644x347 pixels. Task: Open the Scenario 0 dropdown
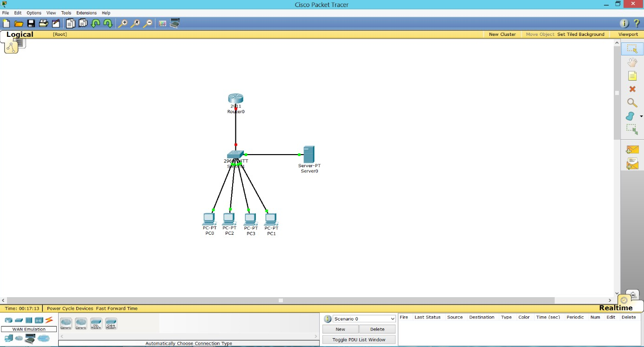[x=364, y=319]
